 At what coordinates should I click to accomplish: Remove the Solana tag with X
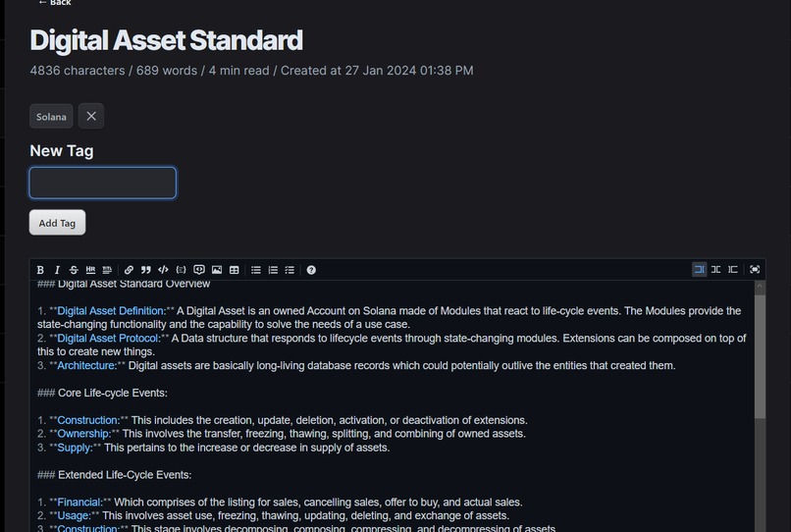click(91, 116)
